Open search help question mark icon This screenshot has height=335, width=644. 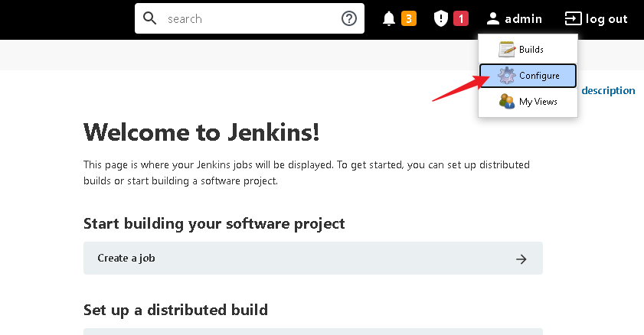click(x=348, y=18)
